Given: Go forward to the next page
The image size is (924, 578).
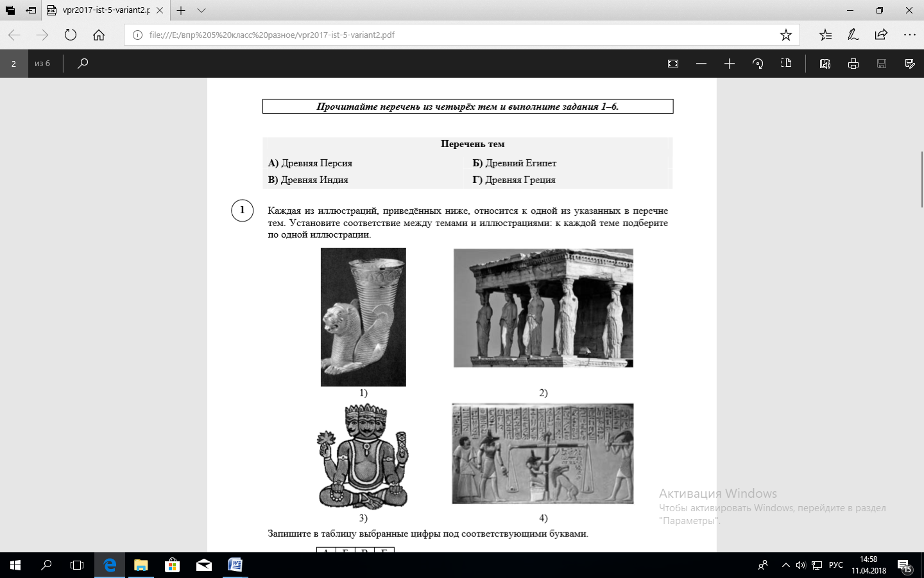Looking at the screenshot, I should pyautogui.click(x=42, y=35).
